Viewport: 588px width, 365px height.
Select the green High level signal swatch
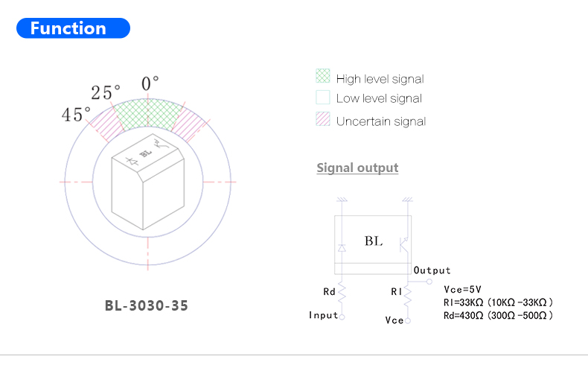point(323,76)
